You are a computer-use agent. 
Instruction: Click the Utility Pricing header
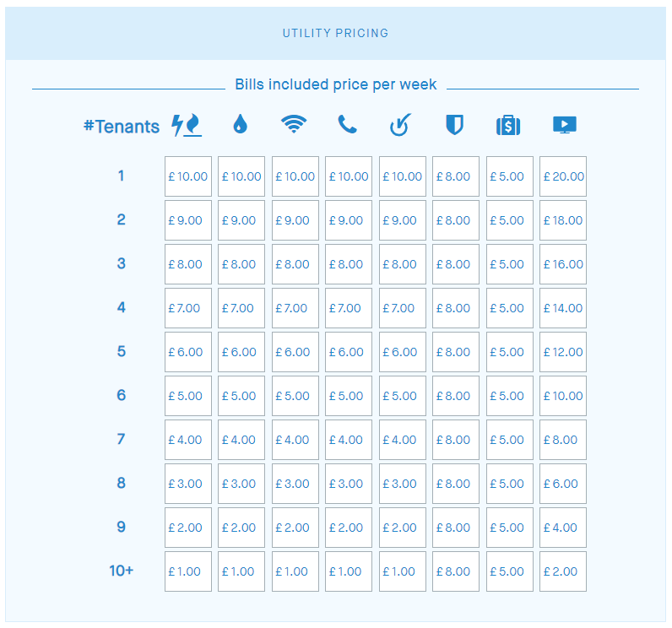point(335,34)
